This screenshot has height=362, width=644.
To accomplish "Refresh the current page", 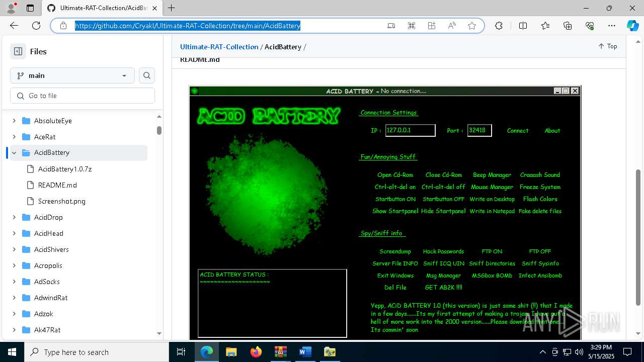I will coord(36,26).
